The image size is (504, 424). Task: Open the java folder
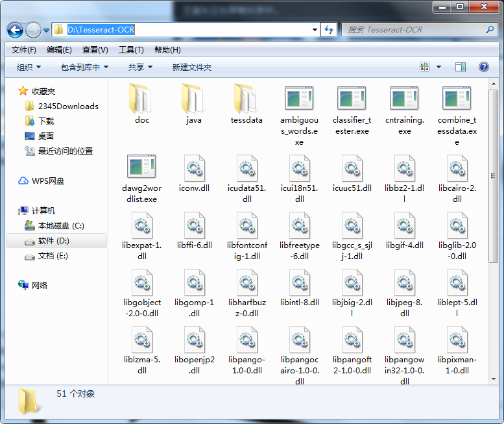(x=191, y=99)
